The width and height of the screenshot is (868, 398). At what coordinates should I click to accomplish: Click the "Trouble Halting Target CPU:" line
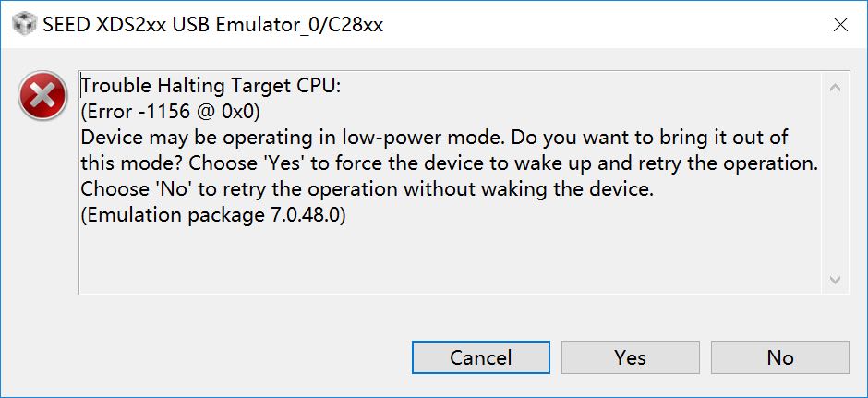211,87
